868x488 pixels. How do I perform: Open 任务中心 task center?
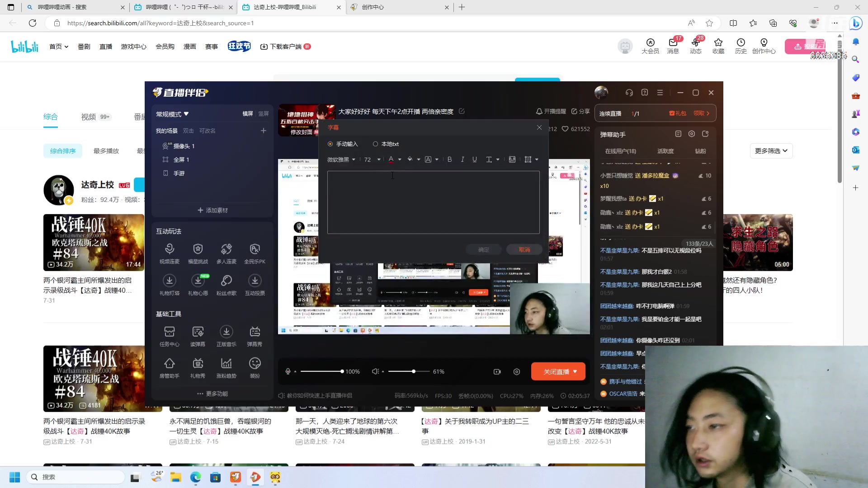click(x=170, y=336)
